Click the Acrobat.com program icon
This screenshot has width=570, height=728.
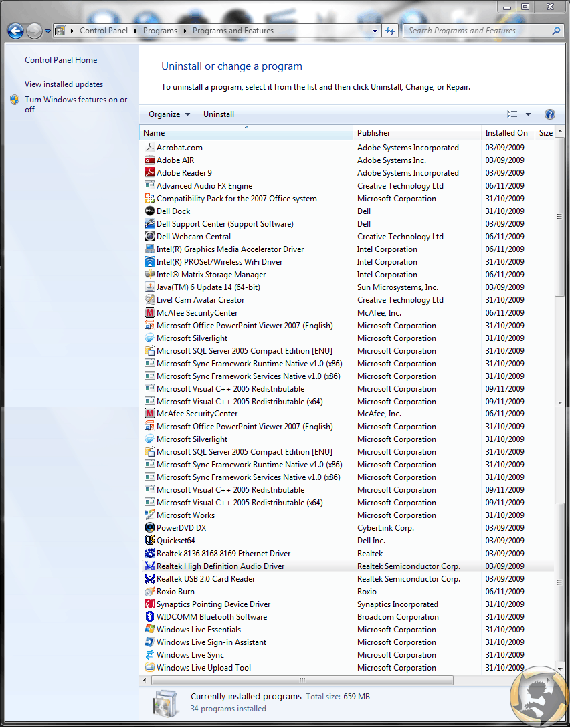150,148
